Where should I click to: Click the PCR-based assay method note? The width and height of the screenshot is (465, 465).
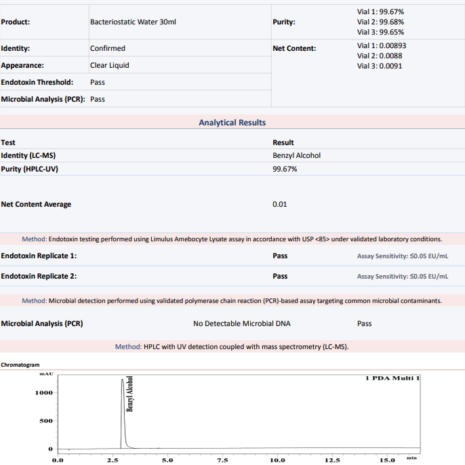pos(232,301)
